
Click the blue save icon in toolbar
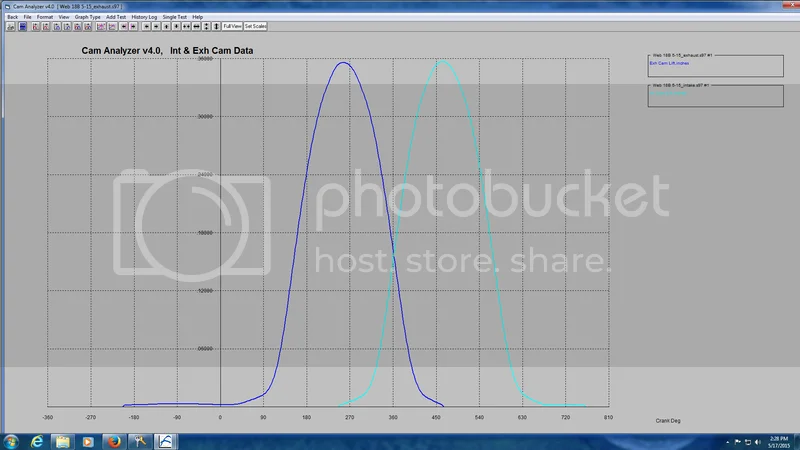coord(22,27)
